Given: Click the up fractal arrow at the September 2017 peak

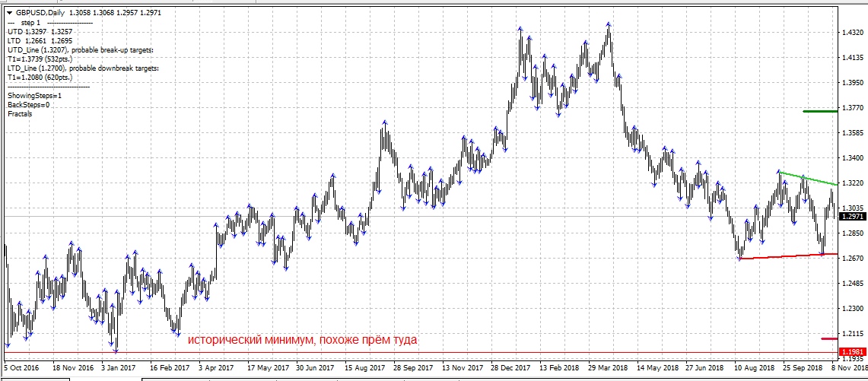Looking at the screenshot, I should [x=385, y=122].
